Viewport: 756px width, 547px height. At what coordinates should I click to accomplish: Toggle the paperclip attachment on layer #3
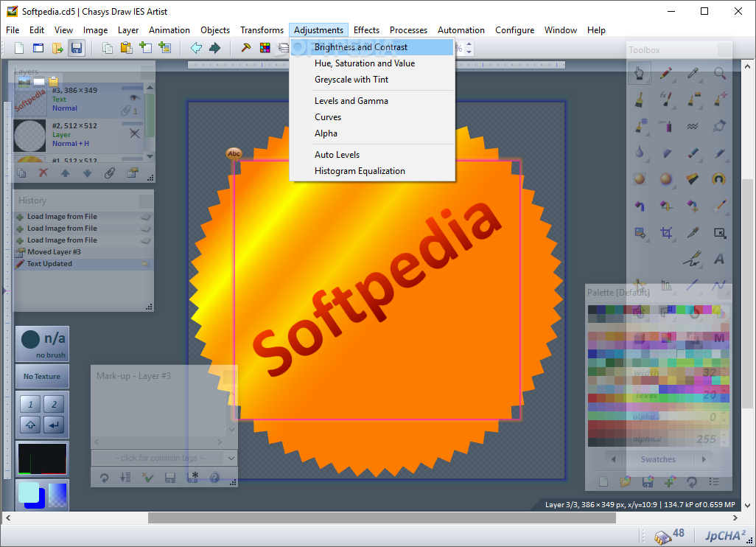click(126, 111)
